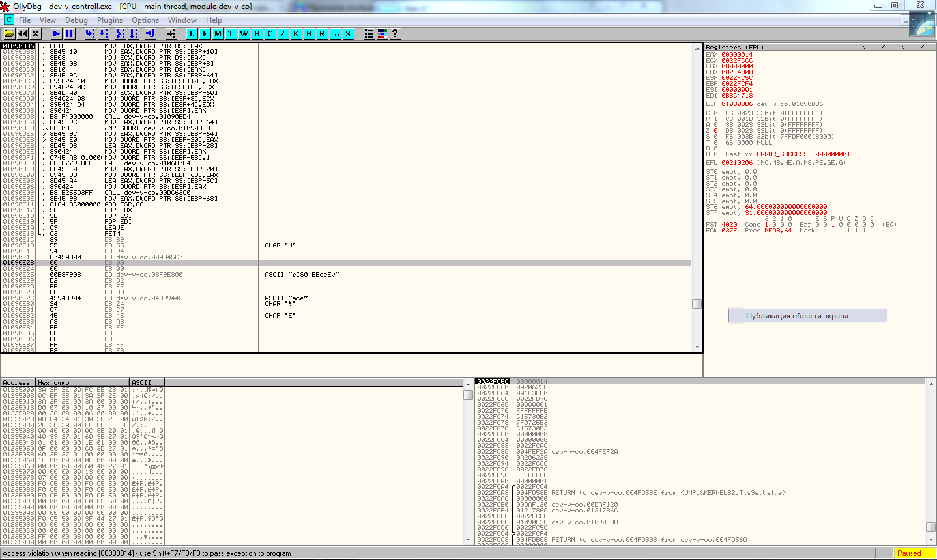Image resolution: width=937 pixels, height=560 pixels.
Task: Click the Address column header in dump
Action: (18, 382)
